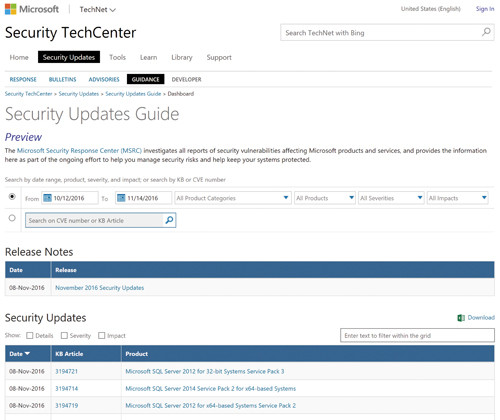500x420 pixels.
Task: Select the CVE or KB search radio button
Action: click(x=12, y=218)
